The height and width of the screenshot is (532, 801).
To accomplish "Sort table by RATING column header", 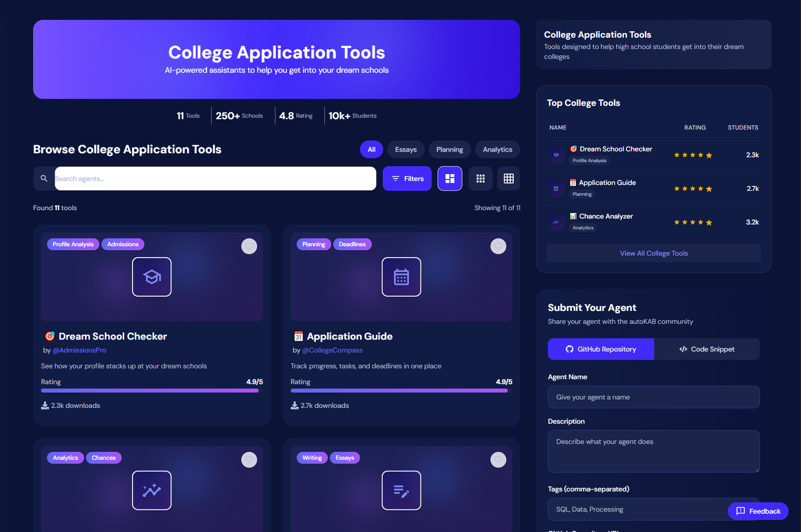I will [695, 128].
